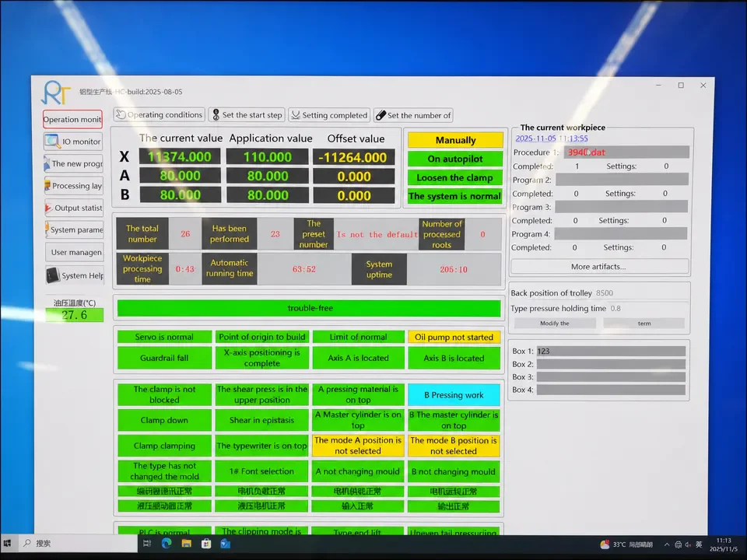This screenshot has width=747, height=560.
Task: Click the Clamp clamping indicator
Action: [x=164, y=446]
